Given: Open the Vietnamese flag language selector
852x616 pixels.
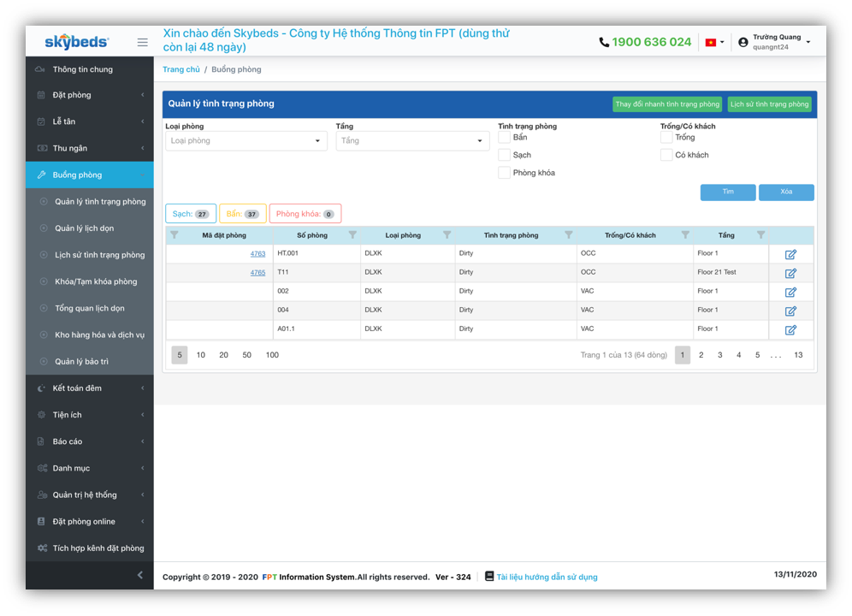Looking at the screenshot, I should coord(713,42).
